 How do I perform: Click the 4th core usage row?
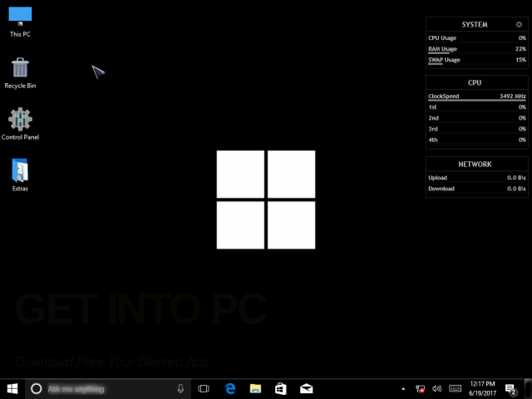click(476, 140)
